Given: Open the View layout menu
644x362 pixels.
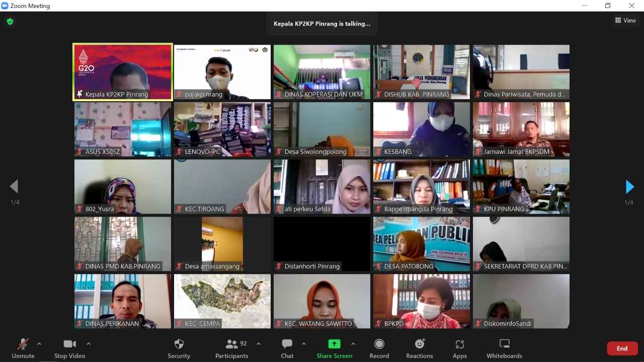Looking at the screenshot, I should [x=625, y=21].
